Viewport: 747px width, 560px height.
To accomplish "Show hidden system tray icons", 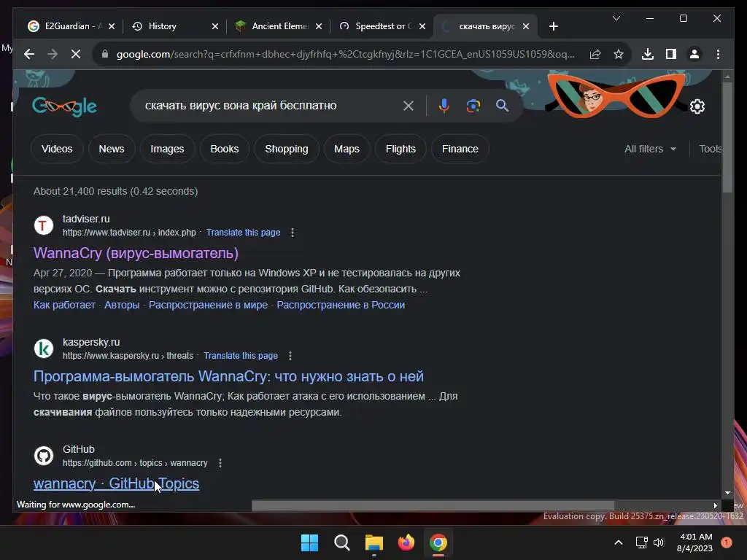I will (x=619, y=542).
